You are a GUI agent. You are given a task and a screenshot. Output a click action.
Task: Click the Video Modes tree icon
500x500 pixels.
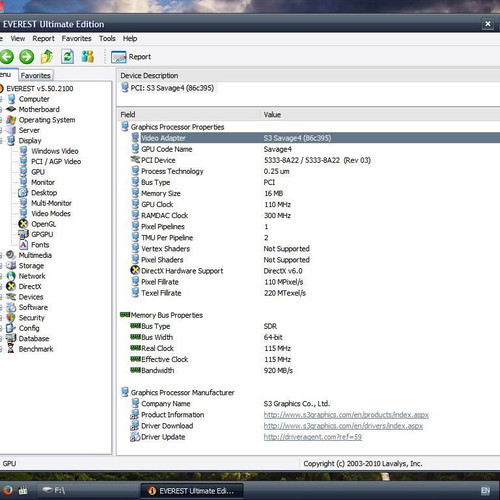point(23,213)
